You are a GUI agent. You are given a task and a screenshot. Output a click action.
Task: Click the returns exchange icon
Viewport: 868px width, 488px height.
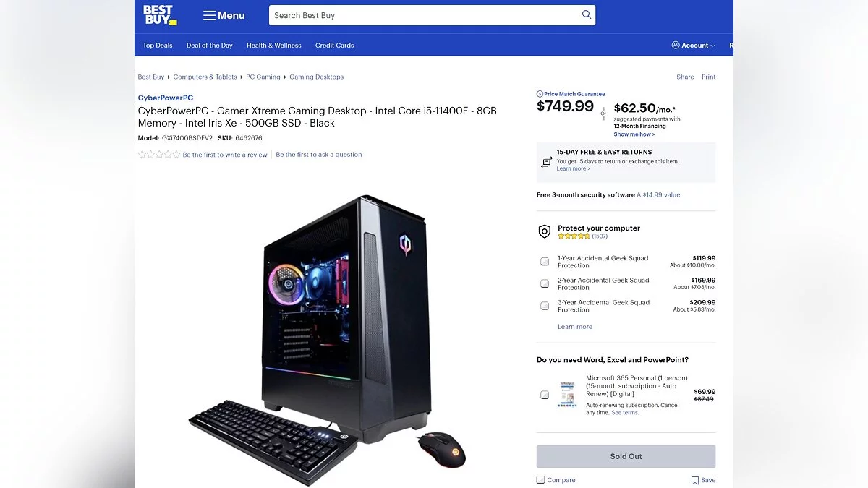[546, 161]
